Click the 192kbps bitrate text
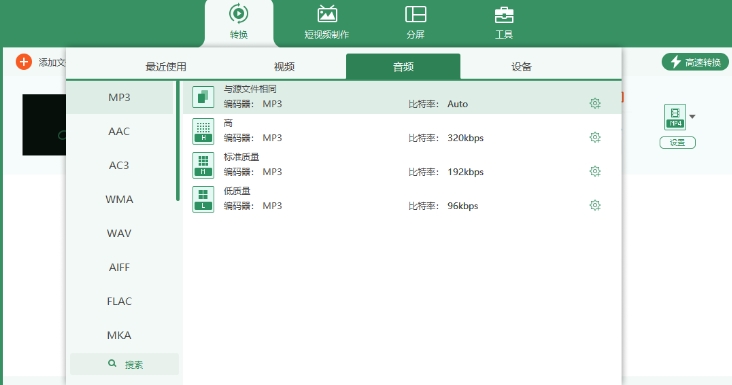 [465, 172]
